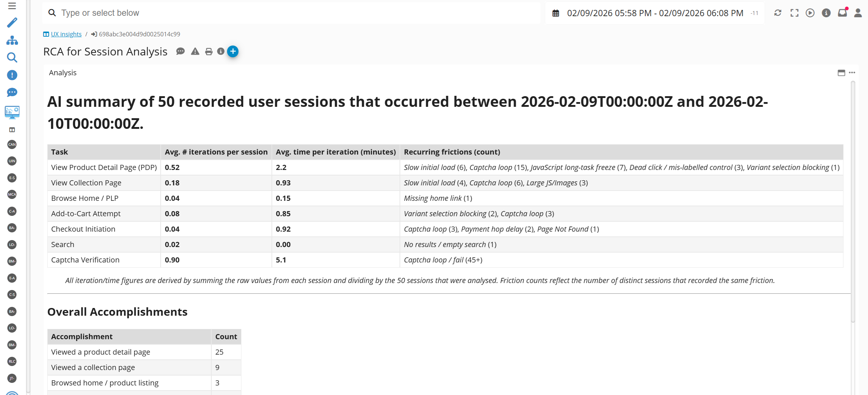Image resolution: width=868 pixels, height=395 pixels.
Task: Toggle fullscreen mode icon
Action: tap(794, 13)
